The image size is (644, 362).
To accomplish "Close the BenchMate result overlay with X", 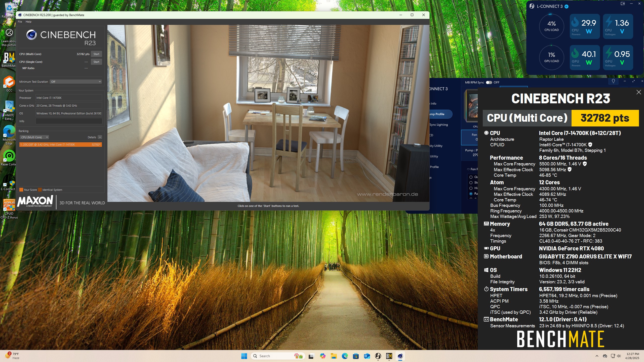I will click(639, 92).
